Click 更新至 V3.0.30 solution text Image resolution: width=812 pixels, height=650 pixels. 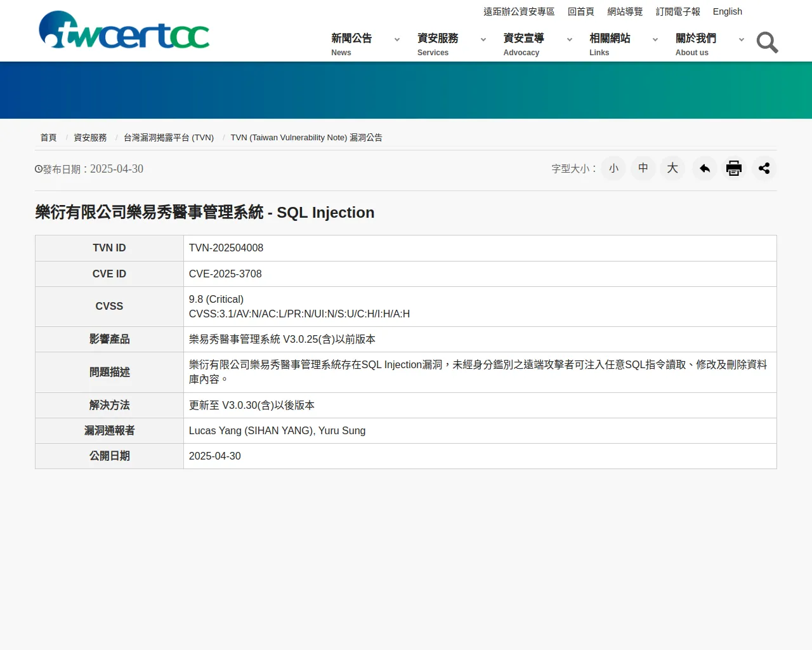252,405
